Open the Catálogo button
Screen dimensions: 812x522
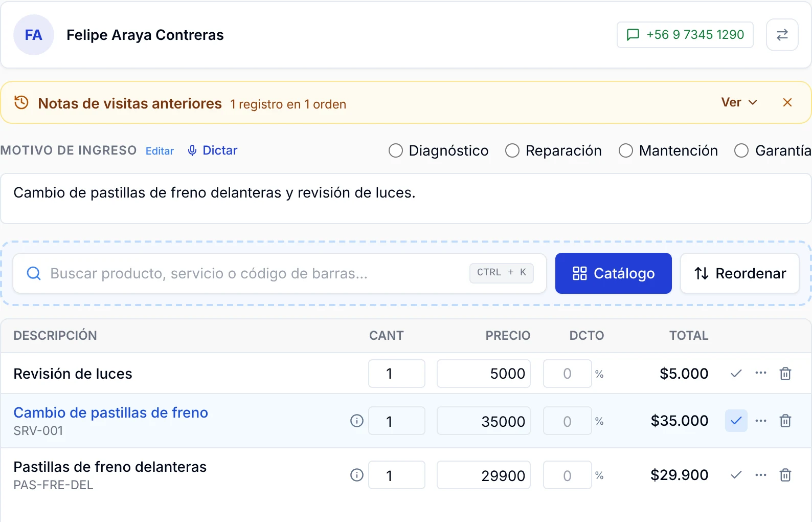click(614, 273)
